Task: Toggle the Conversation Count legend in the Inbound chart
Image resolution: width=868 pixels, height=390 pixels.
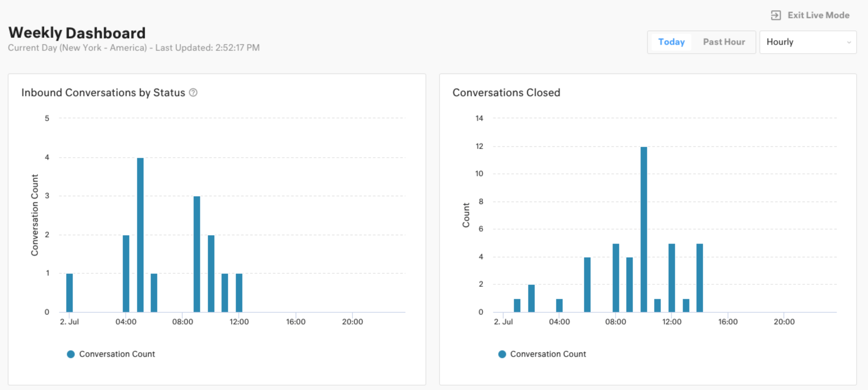Action: coord(111,354)
